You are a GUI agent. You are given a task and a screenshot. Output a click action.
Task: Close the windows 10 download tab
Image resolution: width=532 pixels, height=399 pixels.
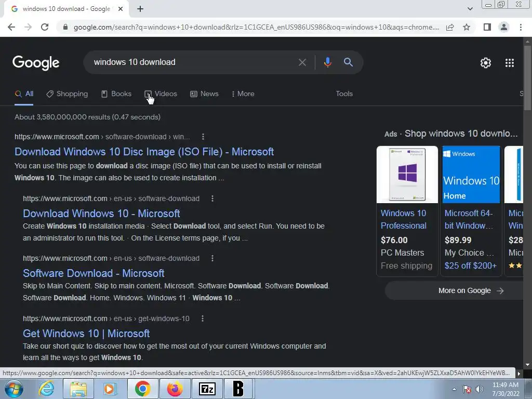(121, 9)
